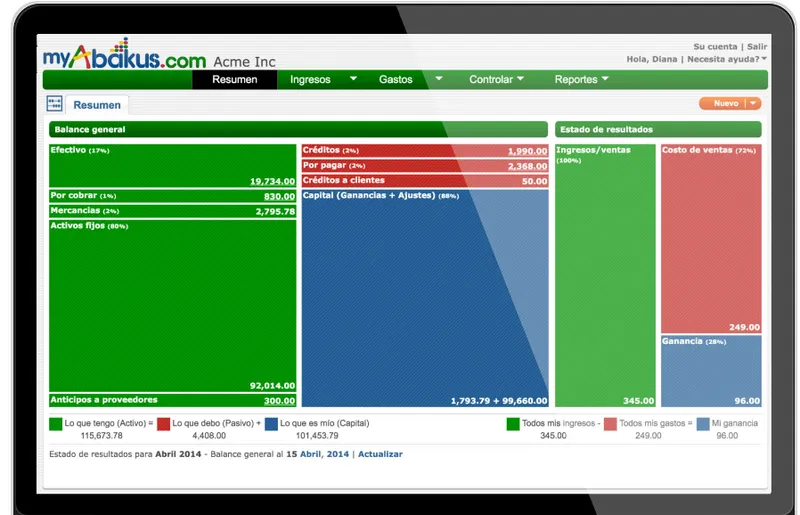
Task: Click the Actualizar link
Action: (380, 454)
